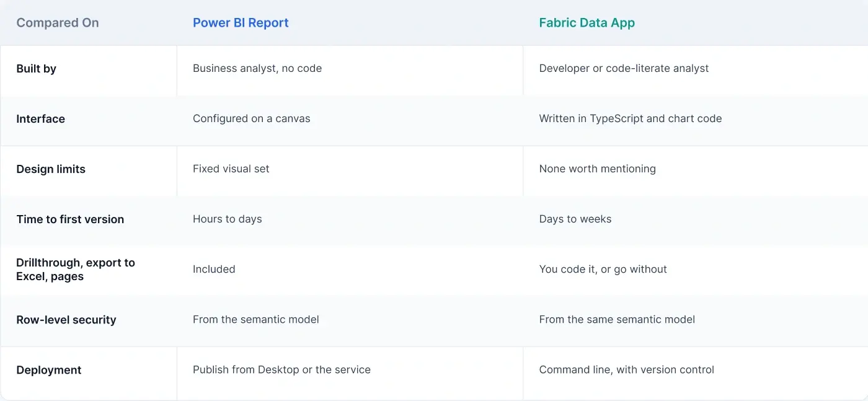Select the 'Deployment' row label

(x=49, y=370)
